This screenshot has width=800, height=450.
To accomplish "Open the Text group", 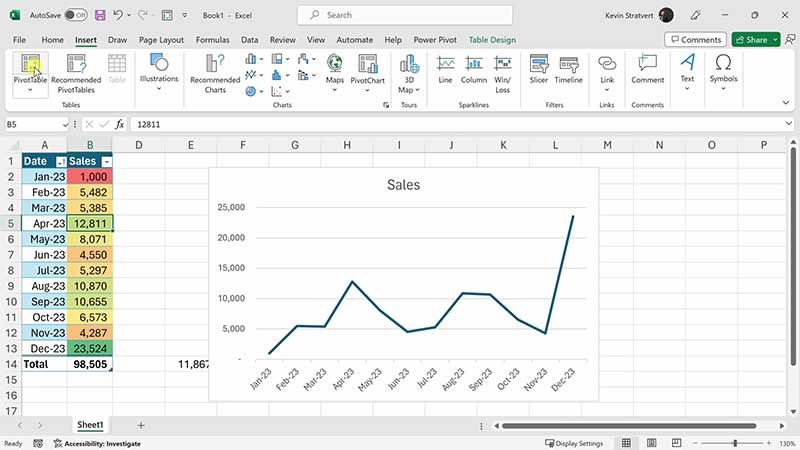I will pos(687,71).
